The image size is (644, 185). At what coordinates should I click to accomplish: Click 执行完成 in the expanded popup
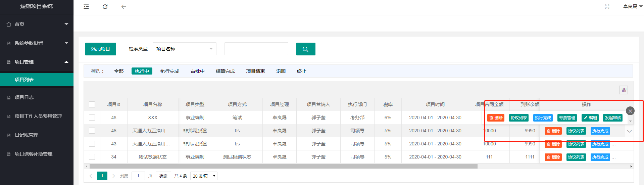543,118
